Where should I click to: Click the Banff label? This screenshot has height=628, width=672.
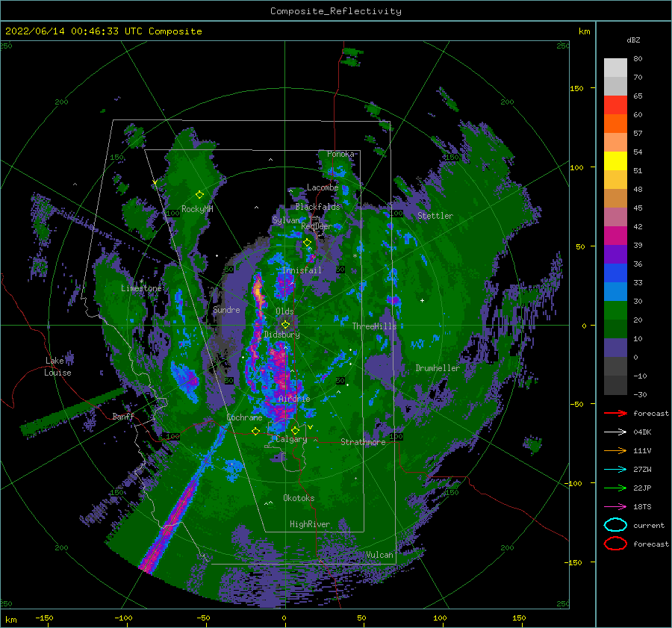click(x=123, y=416)
